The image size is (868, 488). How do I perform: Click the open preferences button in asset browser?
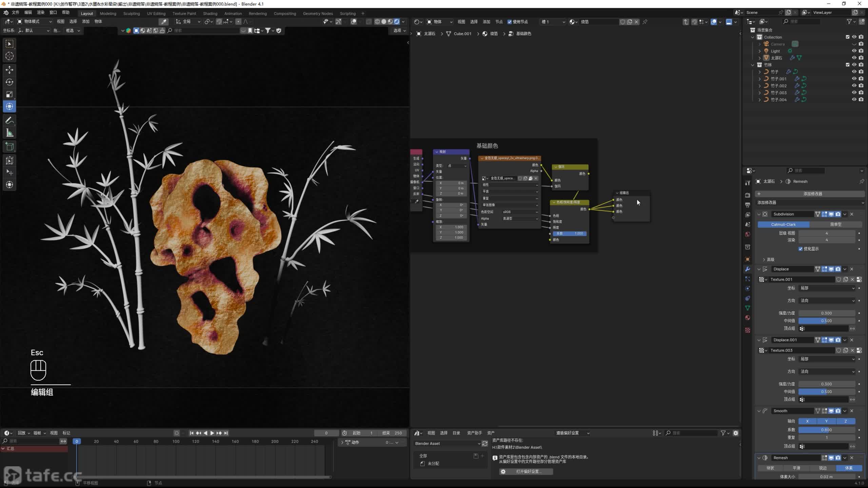526,472
